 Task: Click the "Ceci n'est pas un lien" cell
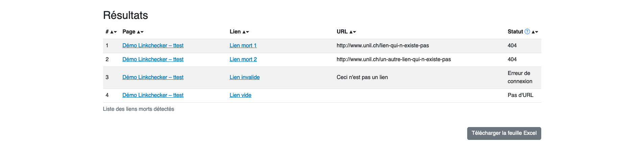(x=362, y=77)
